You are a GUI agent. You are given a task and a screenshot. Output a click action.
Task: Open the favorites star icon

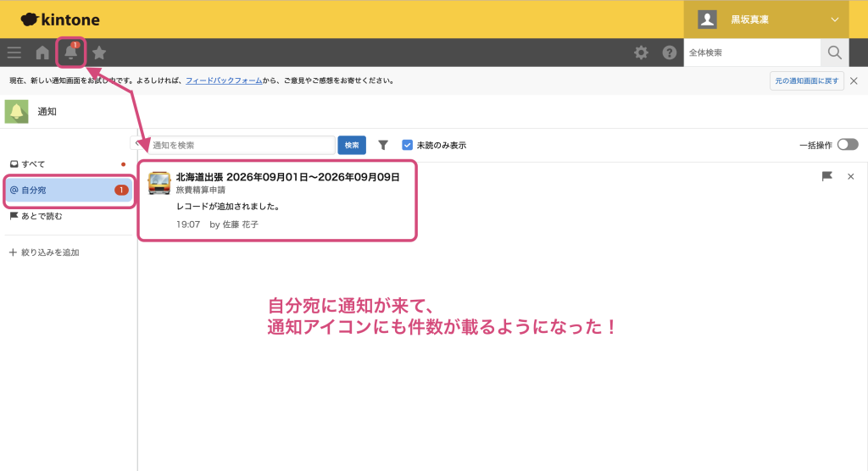coord(99,53)
